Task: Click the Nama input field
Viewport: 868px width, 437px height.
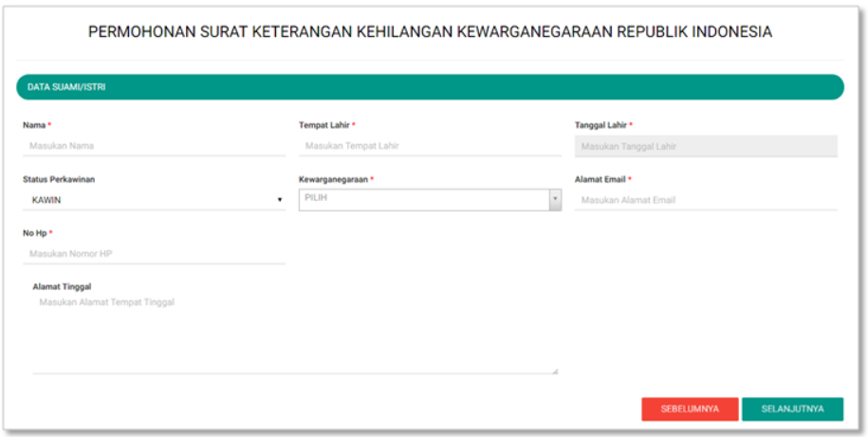Action: 153,146
